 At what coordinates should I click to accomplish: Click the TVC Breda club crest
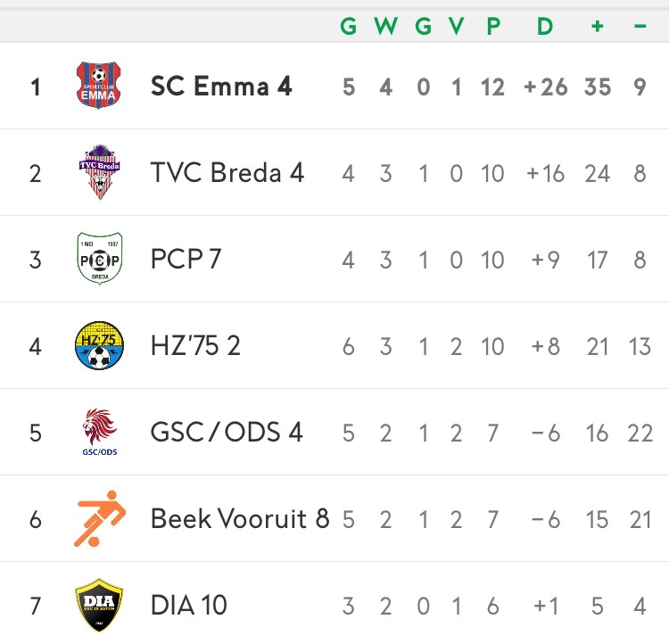(x=99, y=172)
